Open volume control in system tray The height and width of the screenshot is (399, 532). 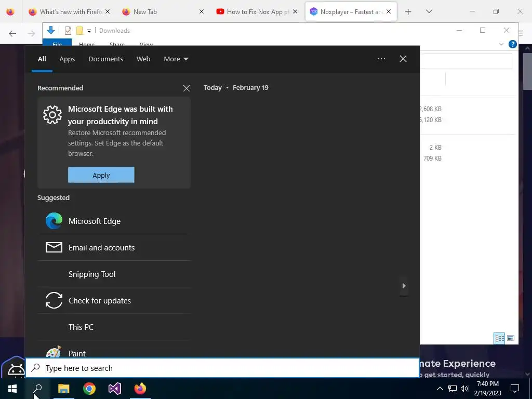[x=465, y=389]
